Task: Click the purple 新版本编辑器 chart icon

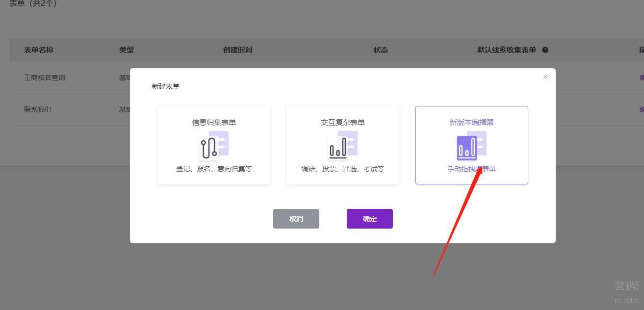Action: pyautogui.click(x=467, y=148)
